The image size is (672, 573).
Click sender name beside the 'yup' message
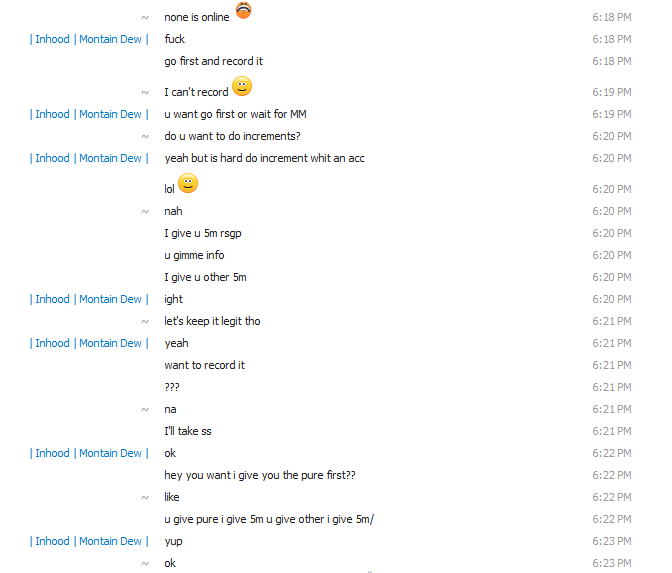pos(89,542)
